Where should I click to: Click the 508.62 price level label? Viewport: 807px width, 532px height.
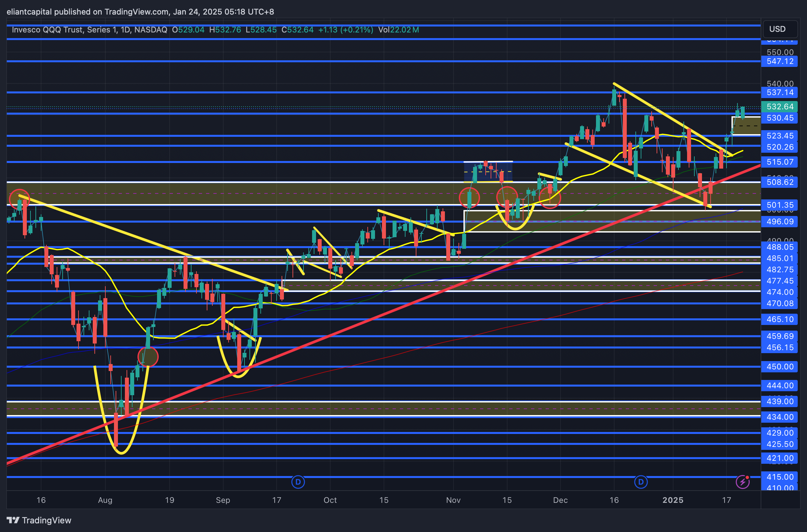point(779,182)
